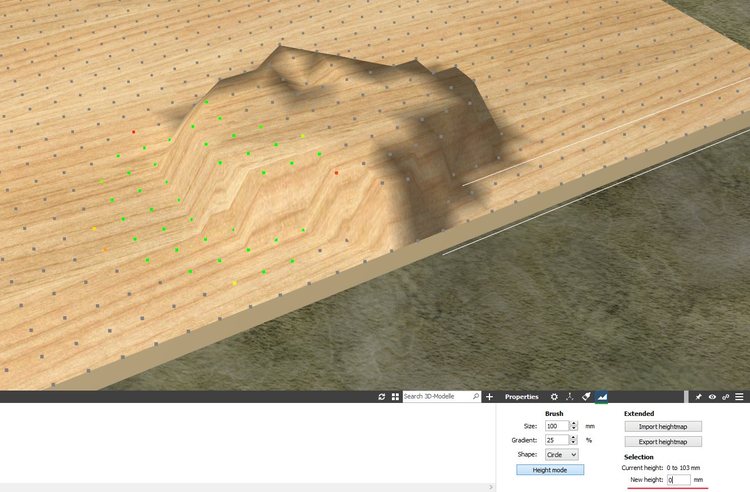Decrease brush Size with the down arrow

574,428
